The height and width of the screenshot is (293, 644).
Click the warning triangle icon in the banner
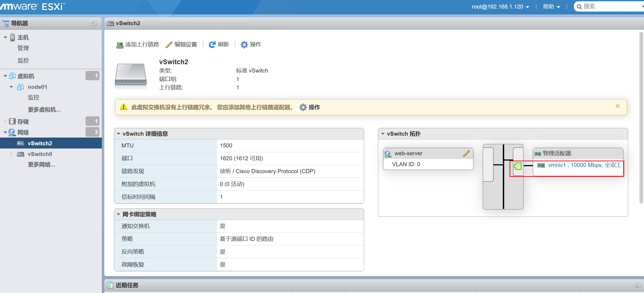124,107
